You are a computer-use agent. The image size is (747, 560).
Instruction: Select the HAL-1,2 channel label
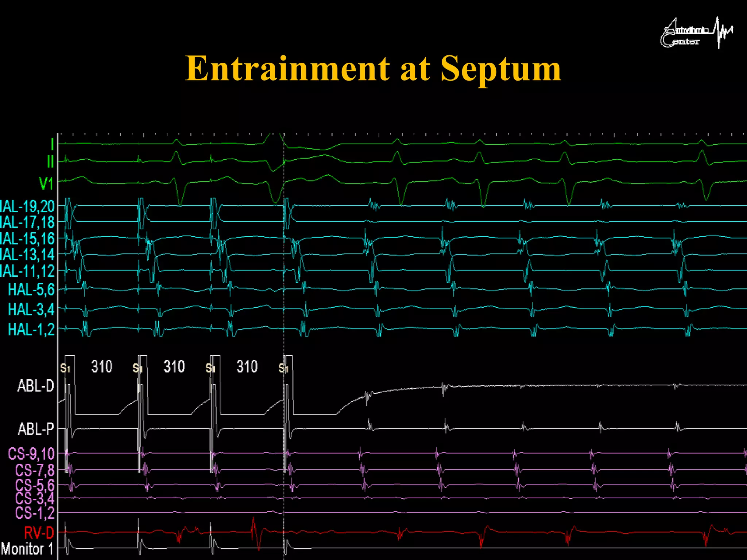[x=31, y=330]
